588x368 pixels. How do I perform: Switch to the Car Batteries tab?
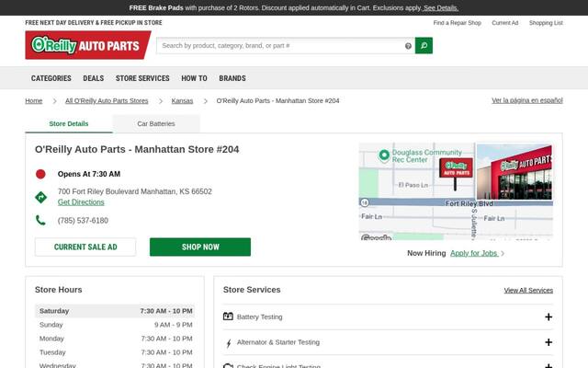[x=156, y=123]
